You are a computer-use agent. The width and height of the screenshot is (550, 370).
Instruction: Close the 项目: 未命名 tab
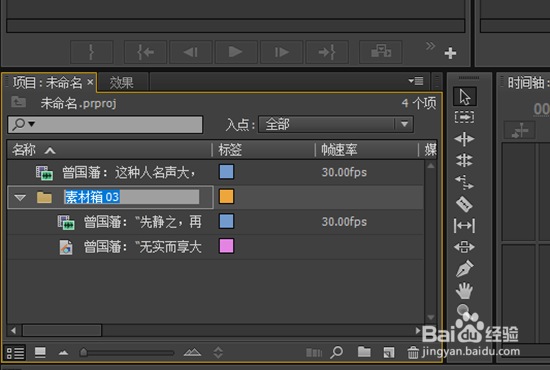[90, 82]
